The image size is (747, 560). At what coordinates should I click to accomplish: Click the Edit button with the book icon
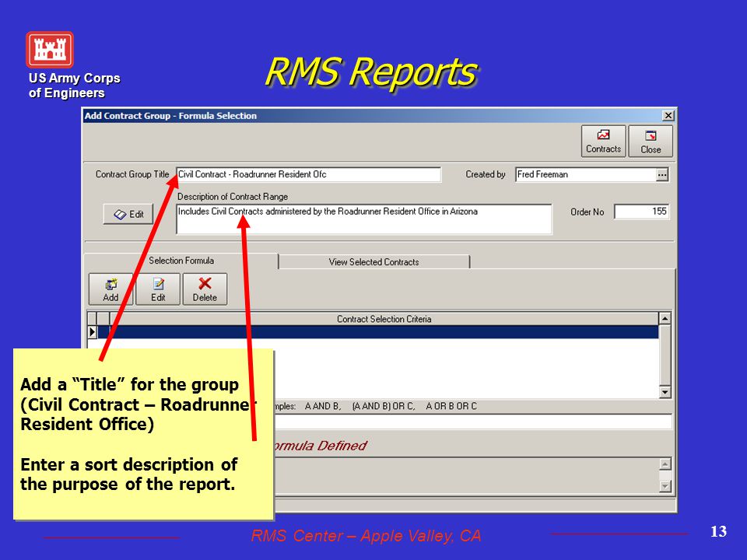point(128,215)
